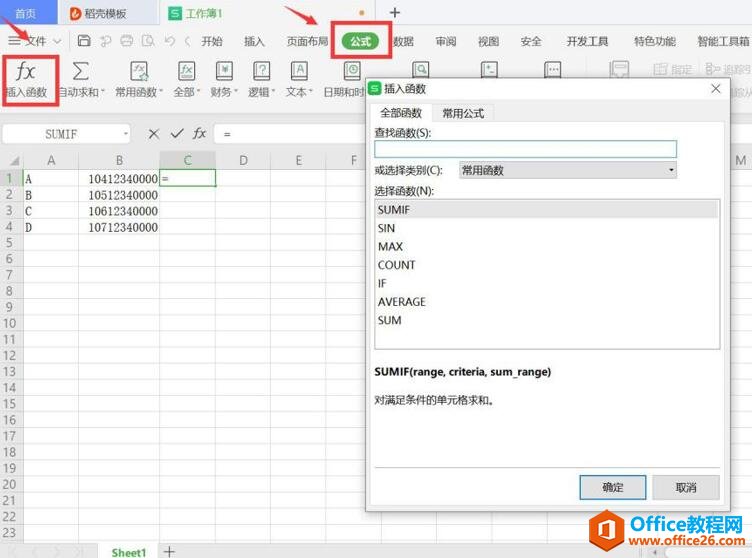Image resolution: width=752 pixels, height=558 pixels.
Task: Select SUMIF in the function list
Action: [x=547, y=210]
